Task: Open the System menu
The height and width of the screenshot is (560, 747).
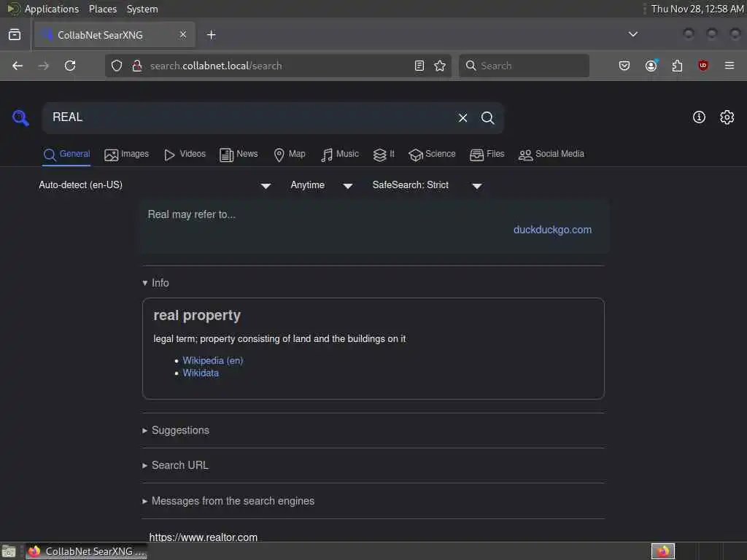Action: point(142,9)
